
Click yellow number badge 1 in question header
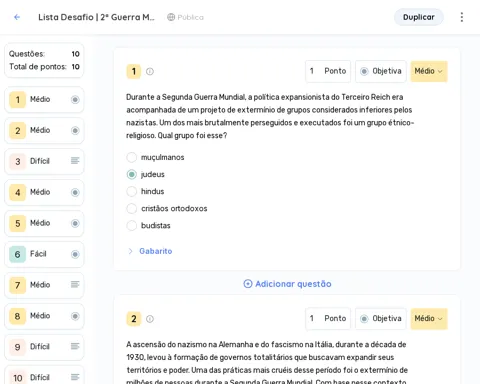pyautogui.click(x=134, y=71)
